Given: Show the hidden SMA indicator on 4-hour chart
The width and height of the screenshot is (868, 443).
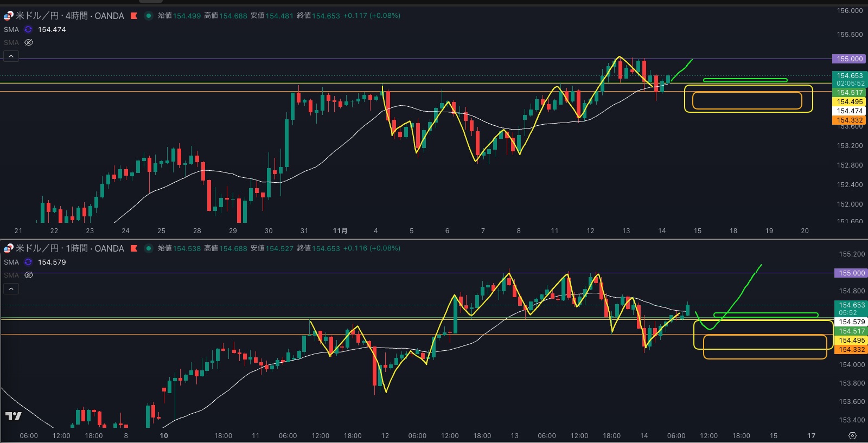Looking at the screenshot, I should coord(29,42).
